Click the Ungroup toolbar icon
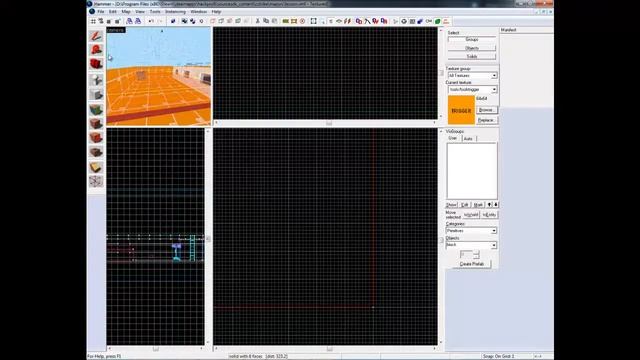The image size is (640, 360). click(193, 21)
